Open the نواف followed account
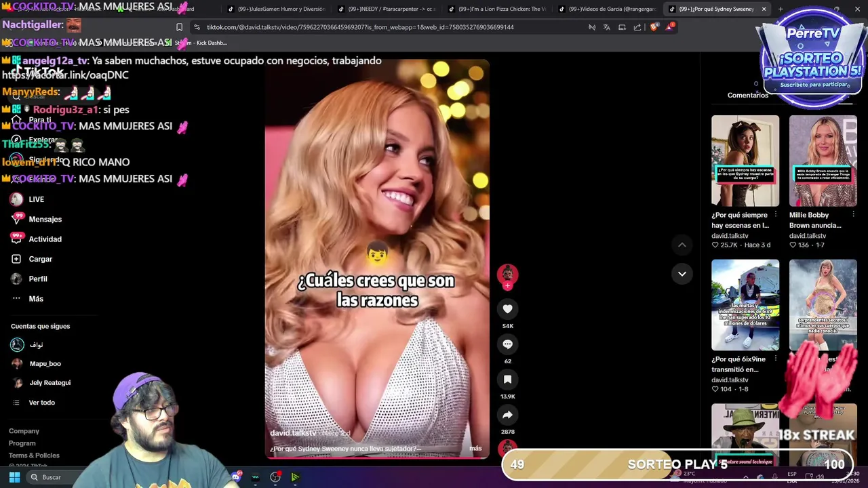This screenshot has width=868, height=488. (x=27, y=344)
